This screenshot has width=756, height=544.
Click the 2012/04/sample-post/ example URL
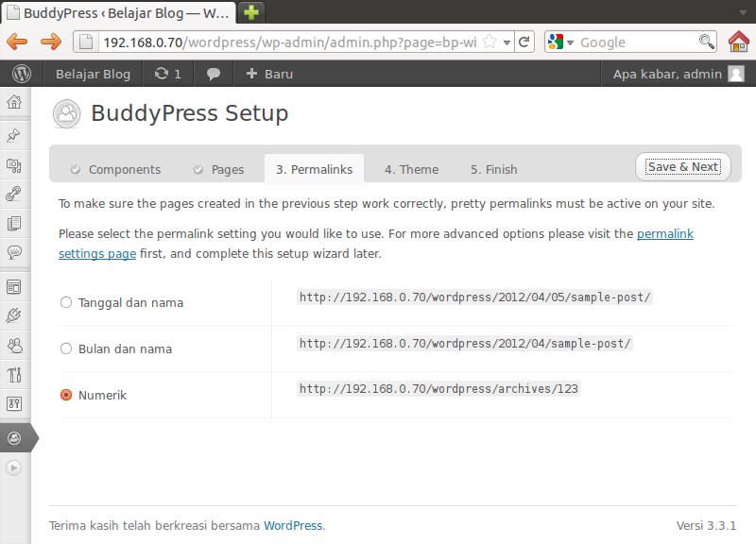[465, 343]
